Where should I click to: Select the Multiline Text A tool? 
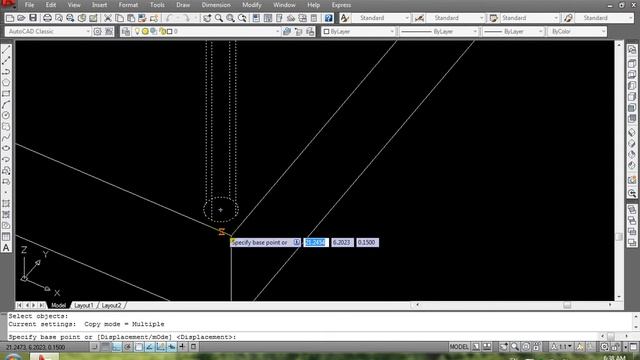[6, 248]
